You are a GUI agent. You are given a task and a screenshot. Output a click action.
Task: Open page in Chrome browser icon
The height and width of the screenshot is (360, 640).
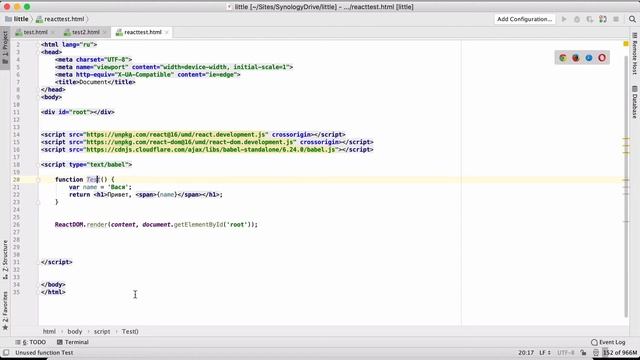point(563,58)
